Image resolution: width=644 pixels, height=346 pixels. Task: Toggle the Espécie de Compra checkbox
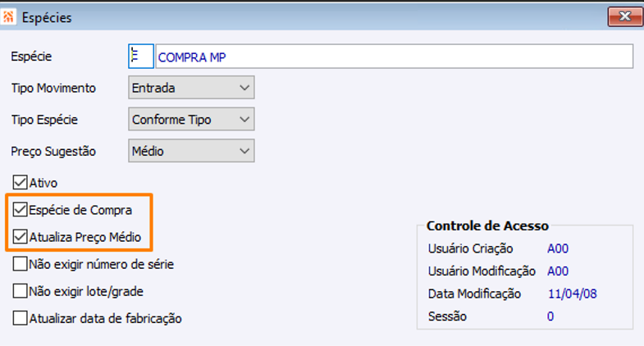[20, 211]
